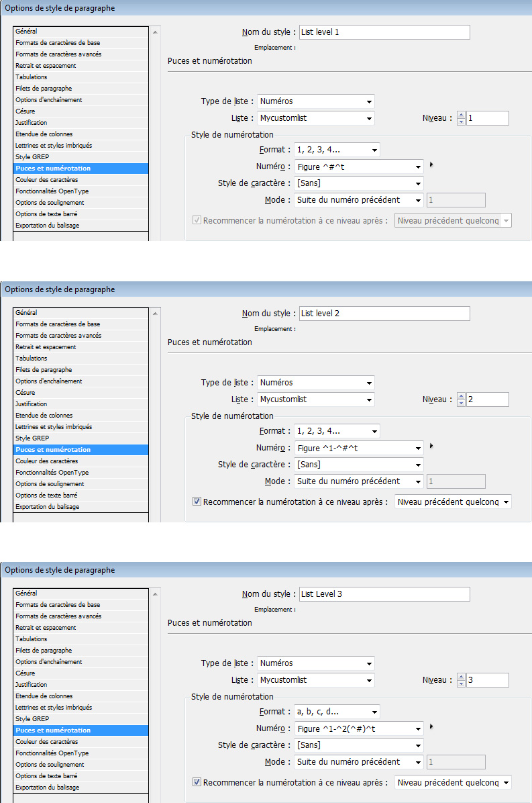Select Options de soulignement in List Level 3 dialog
This screenshot has height=803, width=532.
(x=81, y=765)
